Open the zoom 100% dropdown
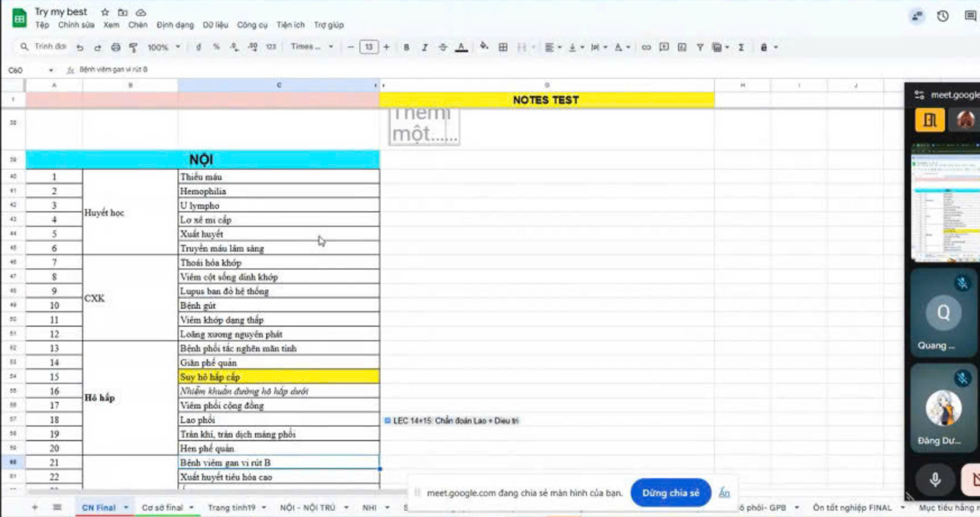This screenshot has width=980, height=517. 164,47
